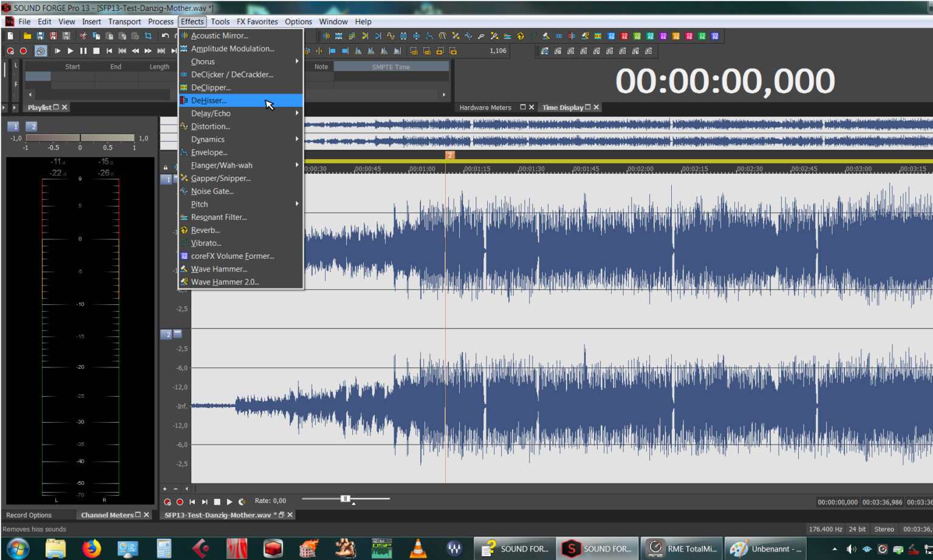The height and width of the screenshot is (560, 933).
Task: Rewind using the double-left arrow button
Action: 135,51
